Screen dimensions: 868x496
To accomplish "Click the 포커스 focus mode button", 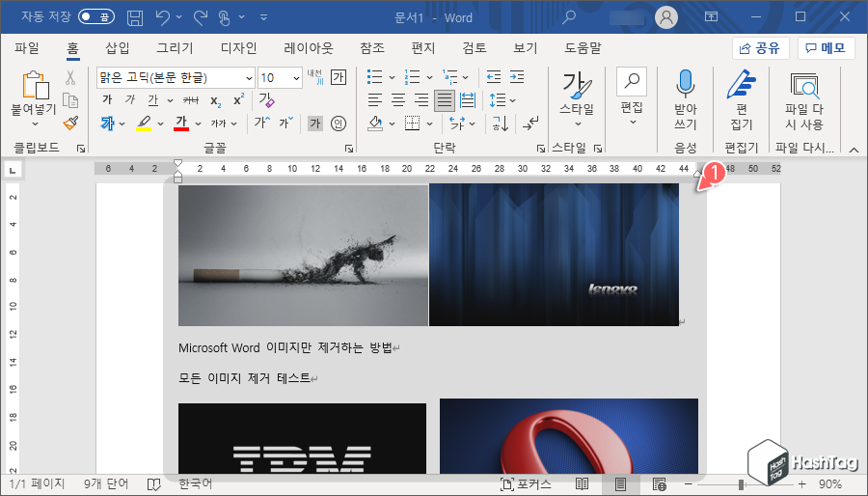I will tap(526, 484).
